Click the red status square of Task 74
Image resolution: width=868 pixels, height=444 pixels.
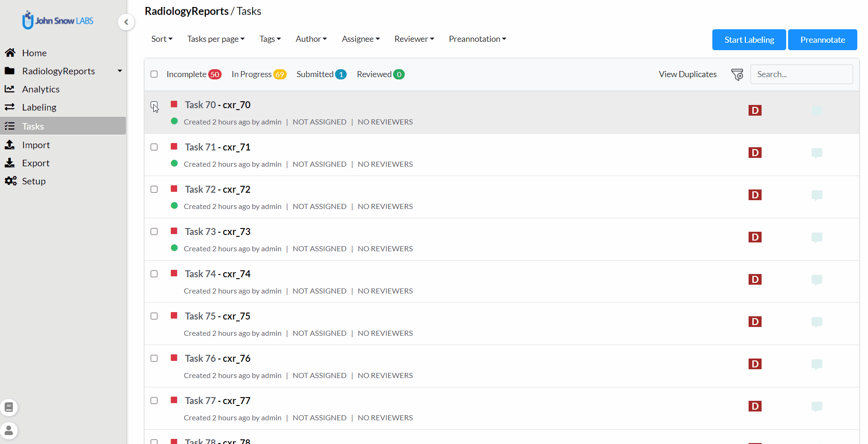pos(174,274)
